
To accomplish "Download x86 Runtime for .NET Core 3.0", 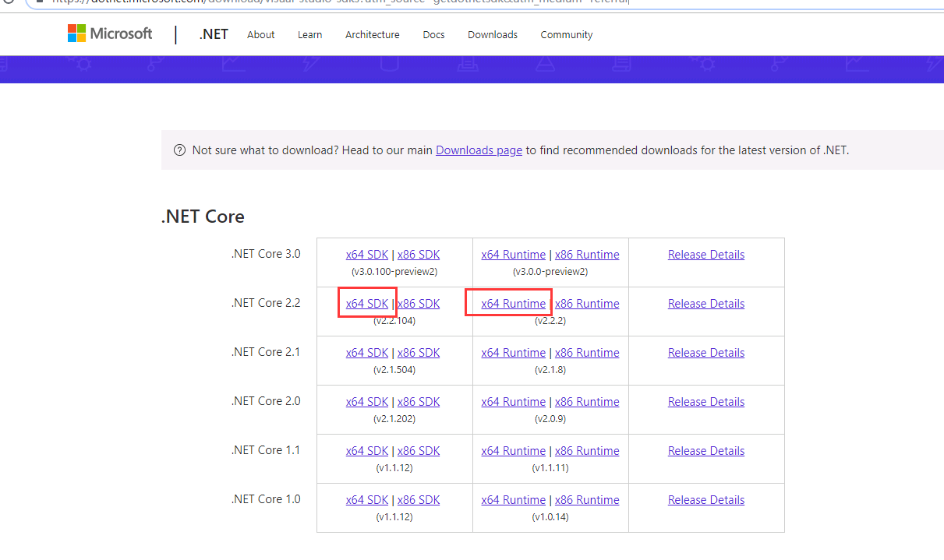I will (587, 255).
